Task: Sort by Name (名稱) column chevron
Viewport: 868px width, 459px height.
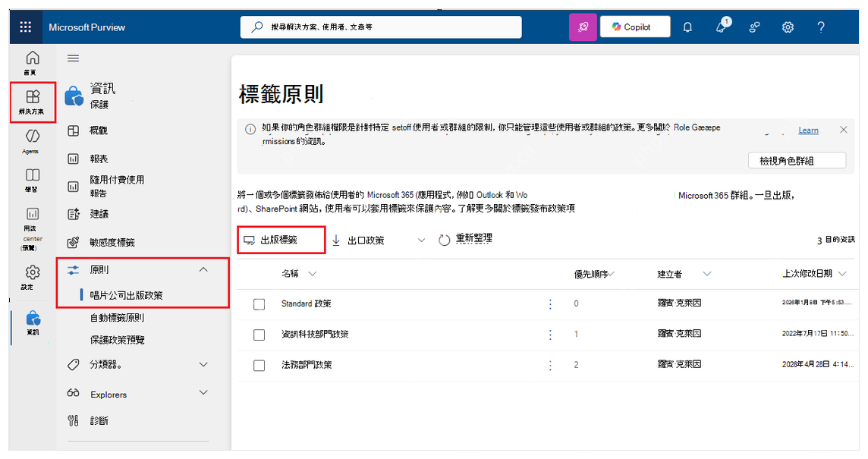Action: (x=312, y=274)
